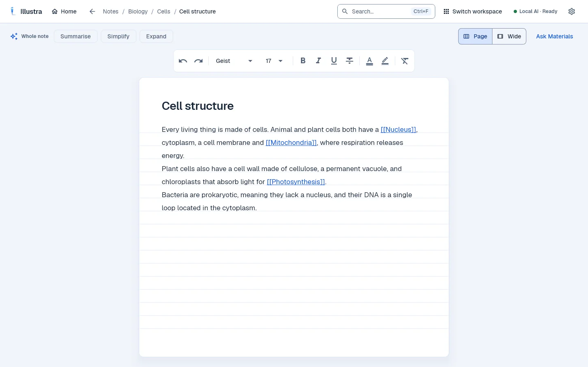Click the Expand button
The image size is (588, 367).
click(x=156, y=36)
